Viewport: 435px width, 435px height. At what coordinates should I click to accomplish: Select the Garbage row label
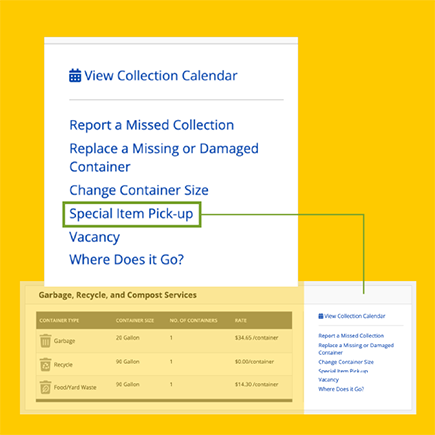coord(64,341)
